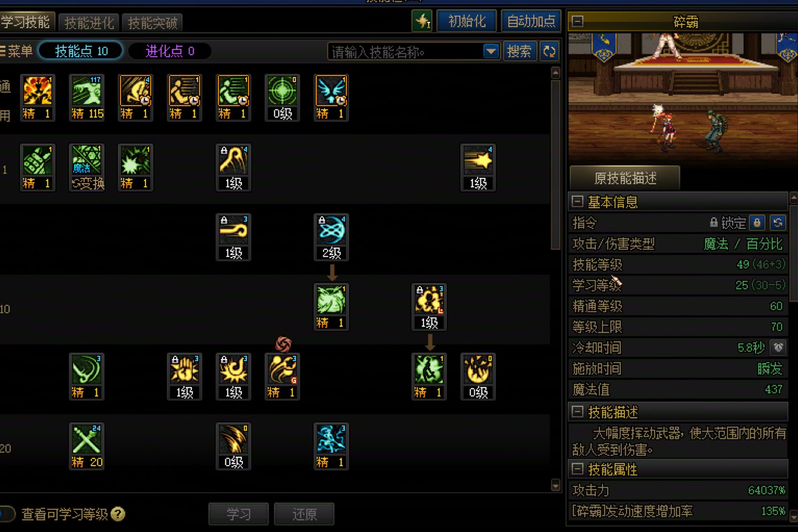Collapse the 技能属性 section
Image resolution: width=798 pixels, height=532 pixels.
[578, 469]
